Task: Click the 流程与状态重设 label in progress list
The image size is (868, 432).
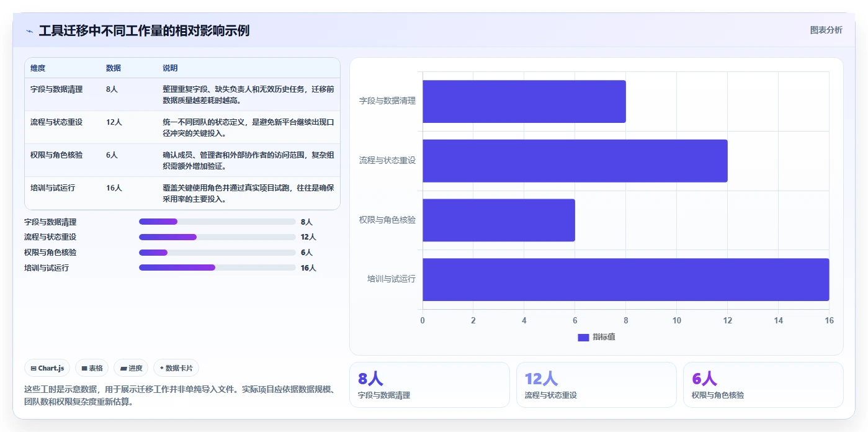Action: (x=50, y=237)
